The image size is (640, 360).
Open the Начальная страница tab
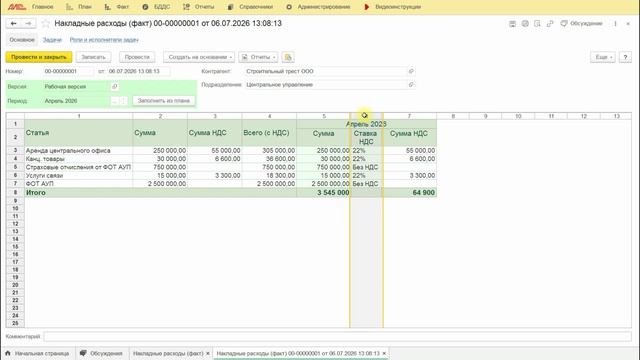click(37, 353)
